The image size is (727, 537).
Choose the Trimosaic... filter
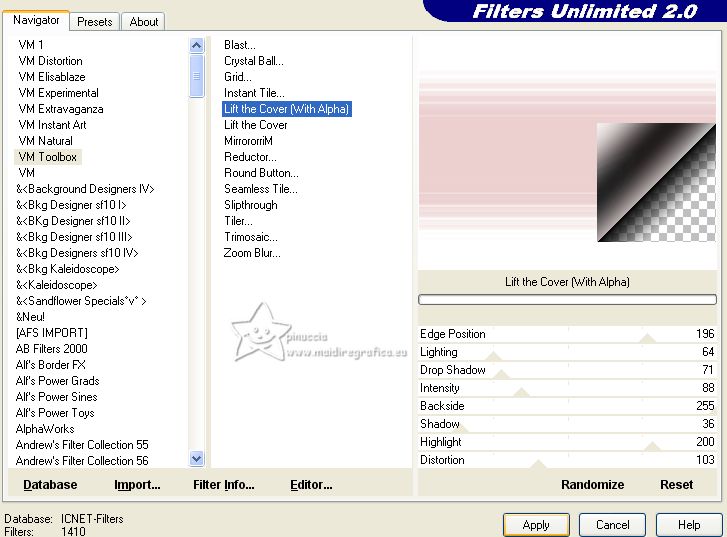251,237
